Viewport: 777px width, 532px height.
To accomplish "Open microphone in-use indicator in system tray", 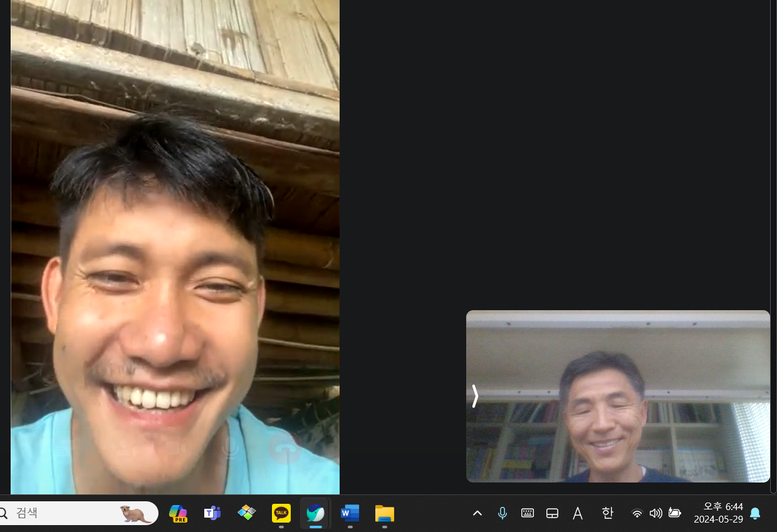I will click(x=502, y=514).
